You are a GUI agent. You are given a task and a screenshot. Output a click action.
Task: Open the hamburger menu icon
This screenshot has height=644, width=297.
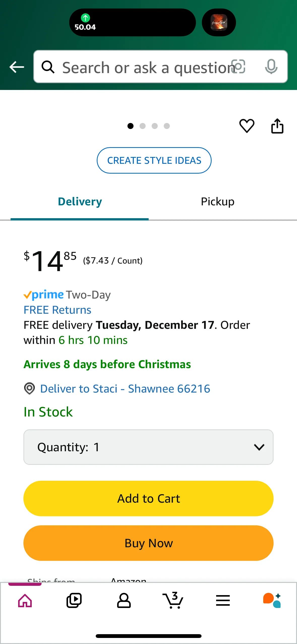[x=223, y=601]
